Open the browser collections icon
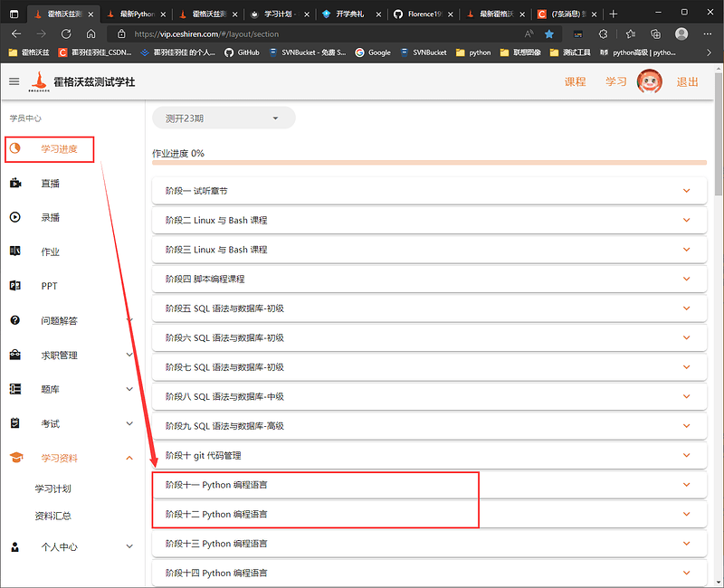 click(x=655, y=33)
